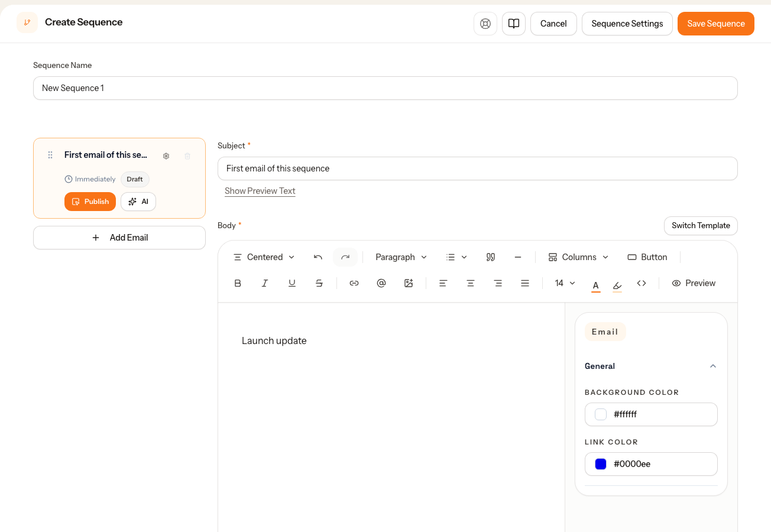
Task: Click the Immediately timing label
Action: (90, 179)
